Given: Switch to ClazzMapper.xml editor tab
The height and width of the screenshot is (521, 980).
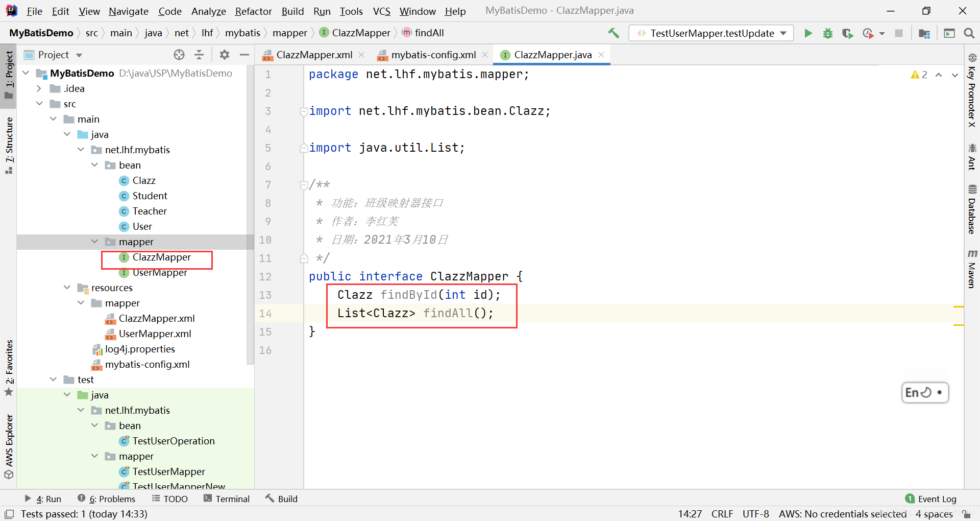Looking at the screenshot, I should pyautogui.click(x=314, y=55).
